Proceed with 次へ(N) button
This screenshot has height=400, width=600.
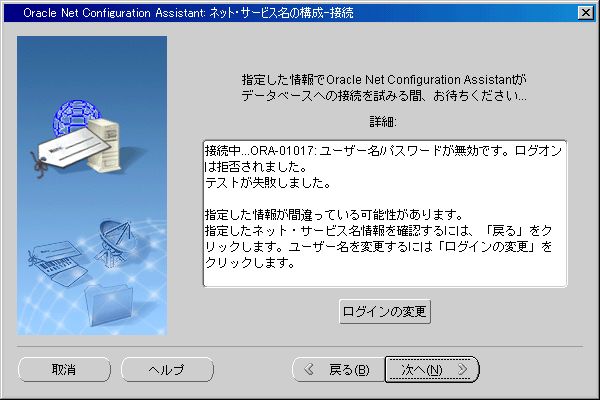(x=432, y=370)
